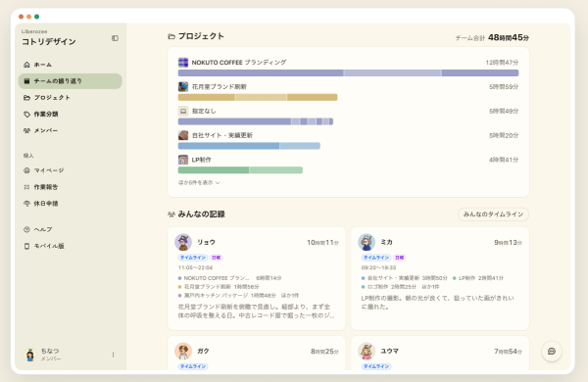Click リョウ's avatar

[183, 242]
